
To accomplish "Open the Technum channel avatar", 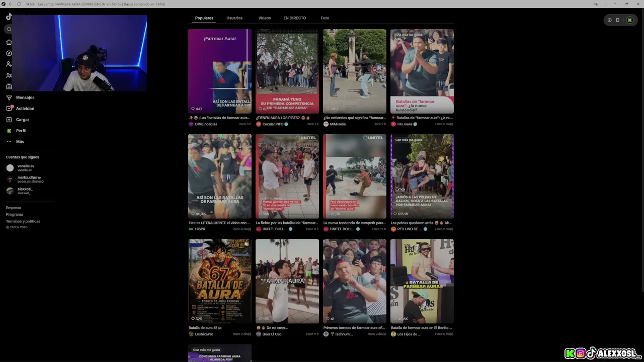I will 326,334.
